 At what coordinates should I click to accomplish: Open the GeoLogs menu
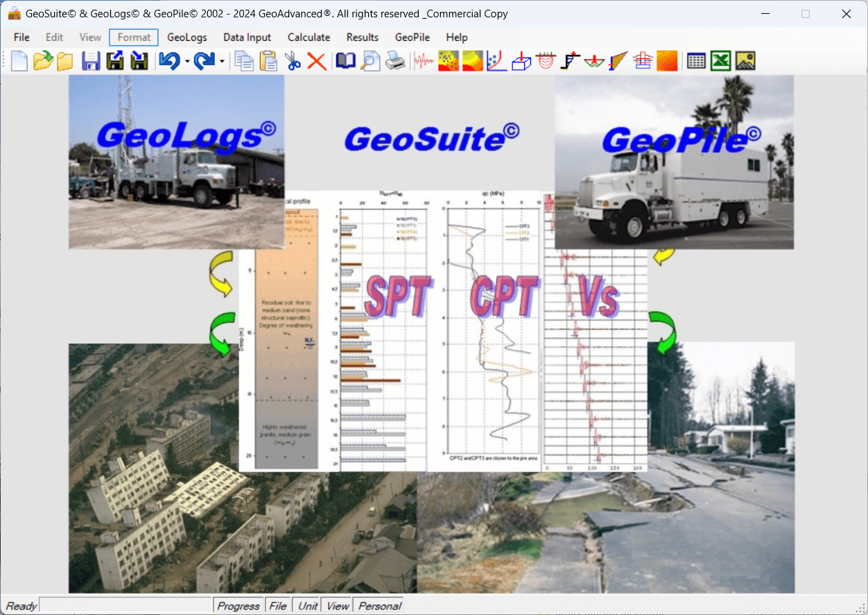click(187, 37)
